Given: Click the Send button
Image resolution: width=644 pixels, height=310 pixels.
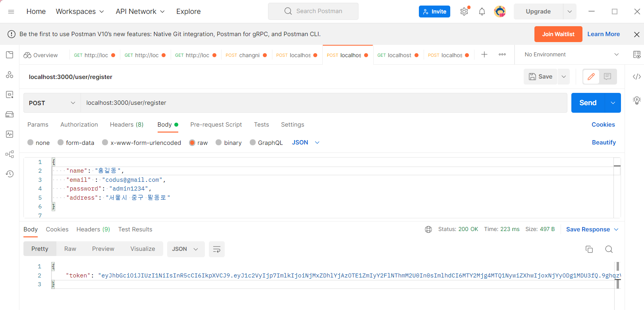Looking at the screenshot, I should pos(588,103).
